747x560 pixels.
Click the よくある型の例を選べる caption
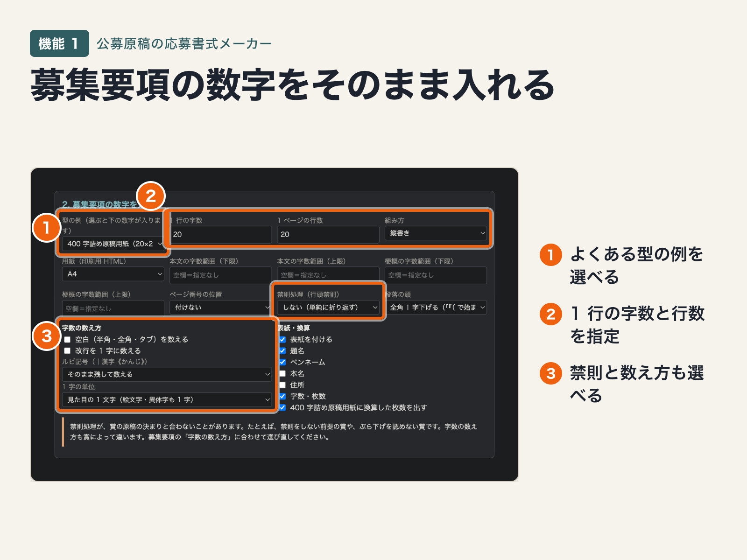coord(636,266)
